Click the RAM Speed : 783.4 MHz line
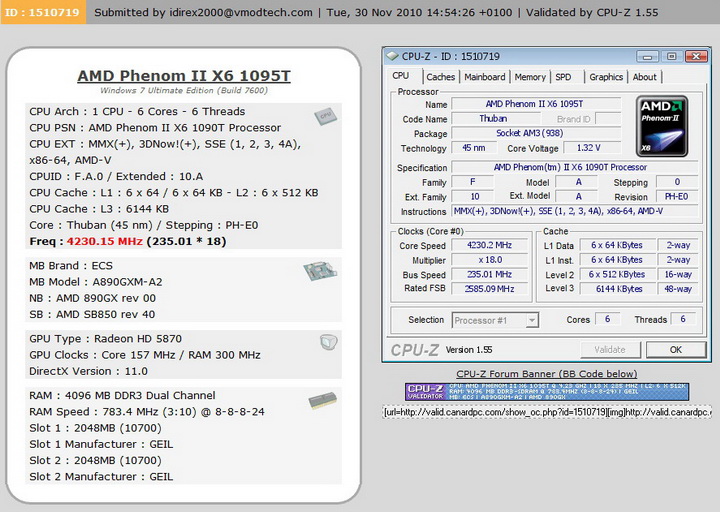The width and height of the screenshot is (720, 512). 147,412
